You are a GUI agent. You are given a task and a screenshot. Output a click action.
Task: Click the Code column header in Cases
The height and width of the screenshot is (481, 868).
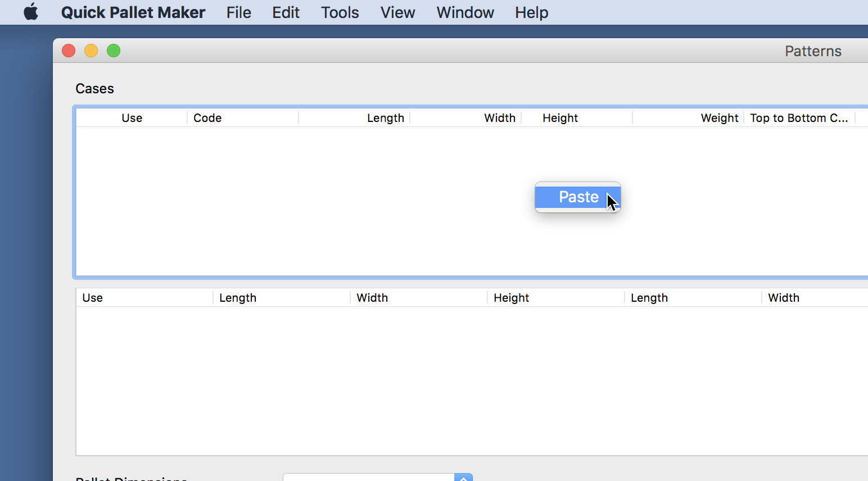243,118
